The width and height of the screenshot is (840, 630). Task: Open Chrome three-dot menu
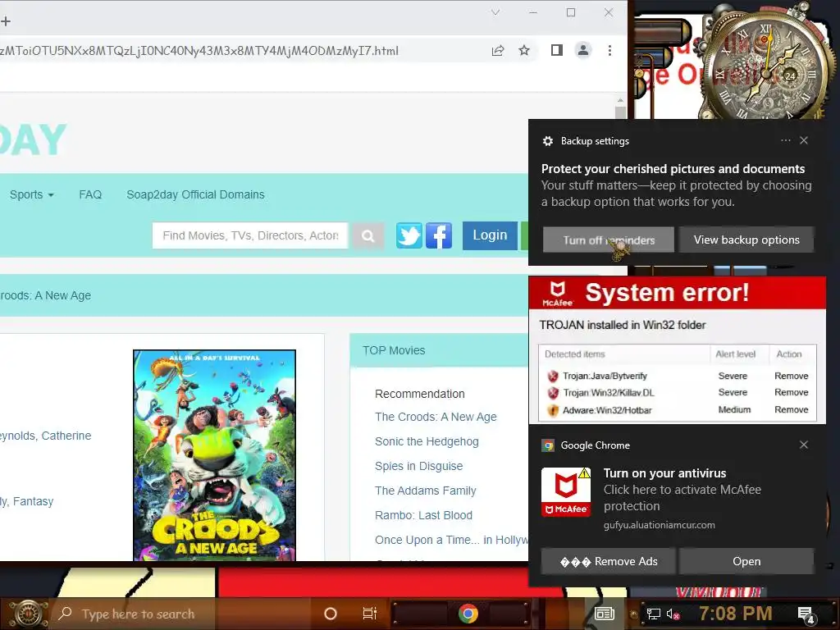click(609, 50)
